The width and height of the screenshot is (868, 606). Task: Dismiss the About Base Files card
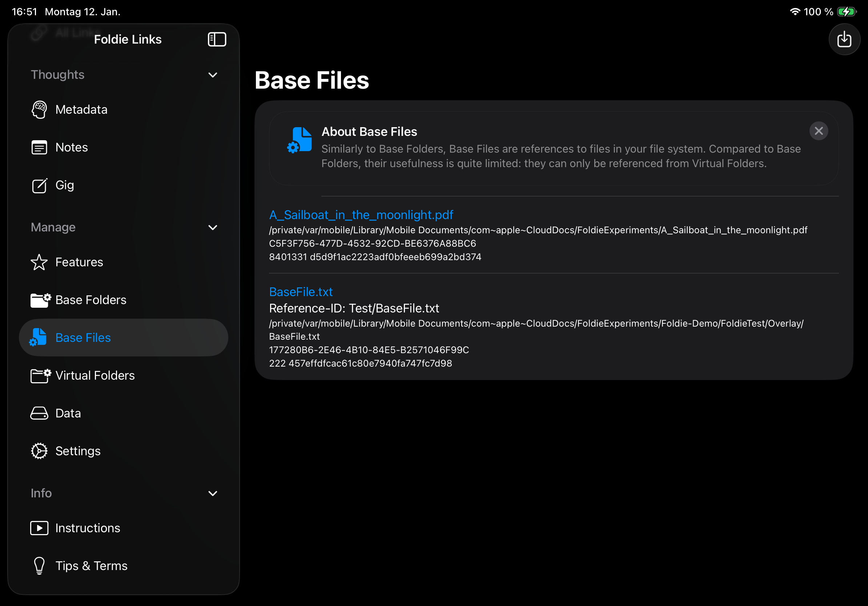[x=819, y=131]
